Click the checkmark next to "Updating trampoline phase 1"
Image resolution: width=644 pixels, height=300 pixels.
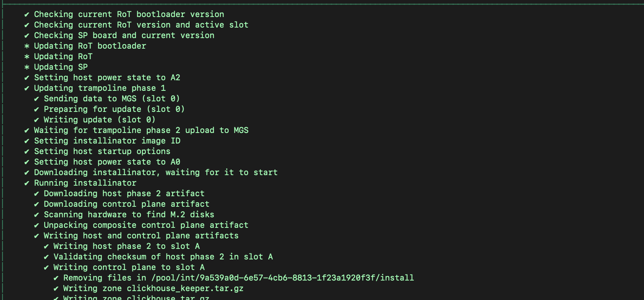click(27, 88)
